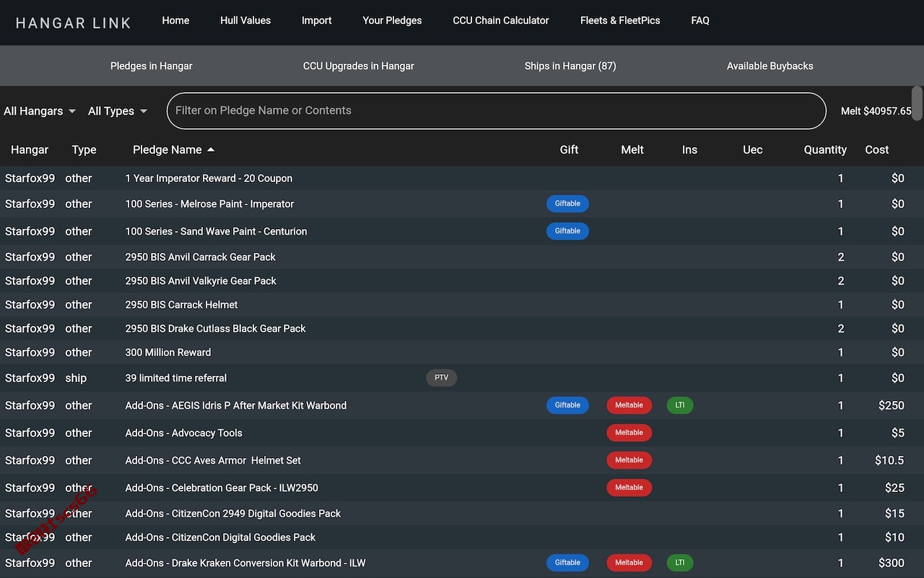
Task: Click Meltable badge on CCC Aves Armor row
Action: [x=629, y=460]
